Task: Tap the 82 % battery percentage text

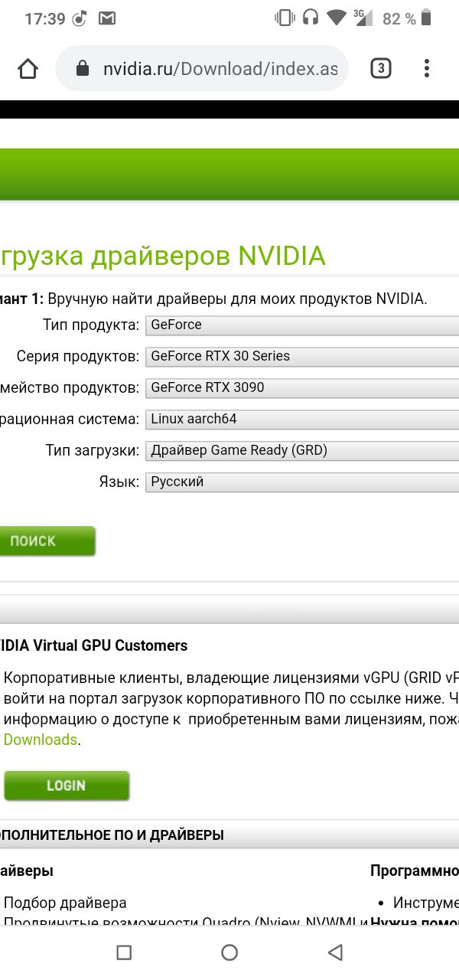Action: 399,18
